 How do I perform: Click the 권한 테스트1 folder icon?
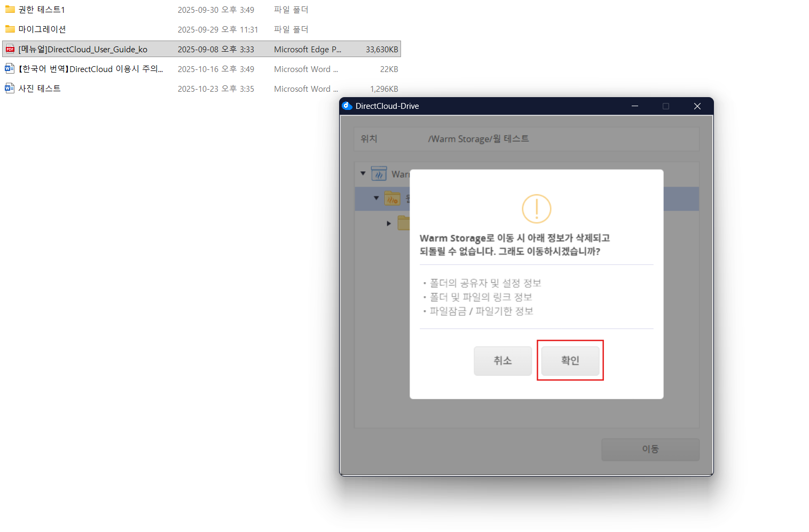click(x=10, y=10)
